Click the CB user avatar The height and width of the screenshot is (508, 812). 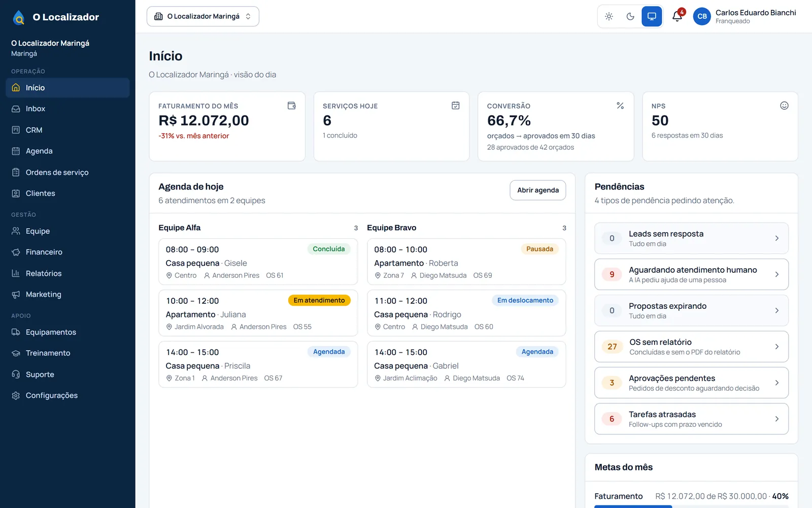point(702,16)
